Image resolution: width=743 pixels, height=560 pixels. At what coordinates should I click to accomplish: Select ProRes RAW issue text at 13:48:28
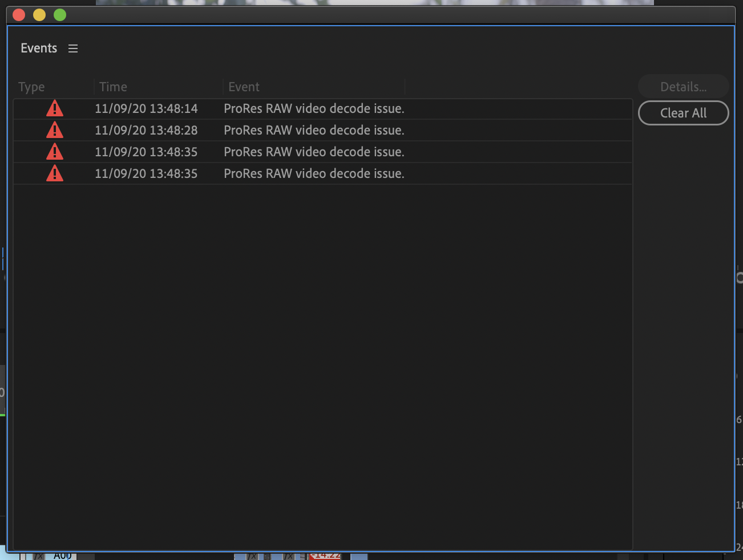[x=314, y=130]
